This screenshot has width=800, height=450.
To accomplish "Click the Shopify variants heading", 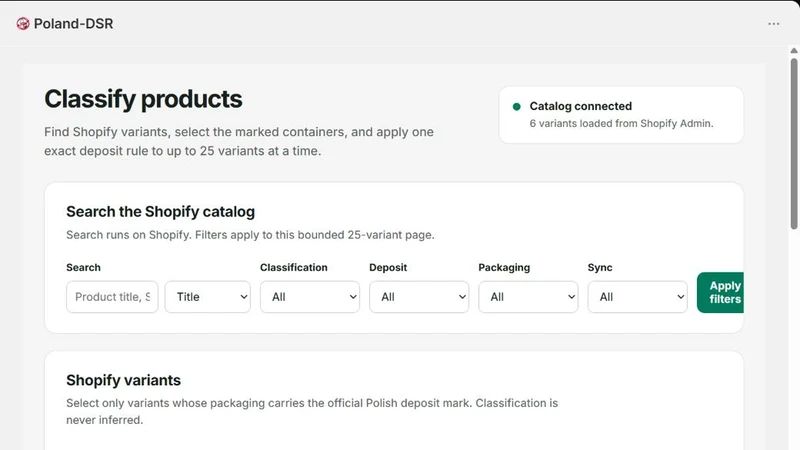I will (123, 380).
